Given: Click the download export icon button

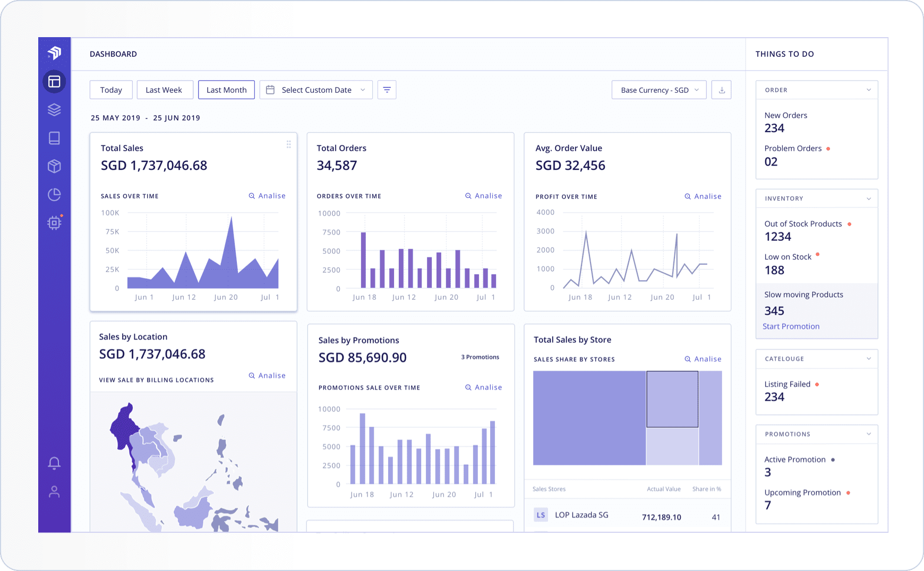Looking at the screenshot, I should 721,90.
